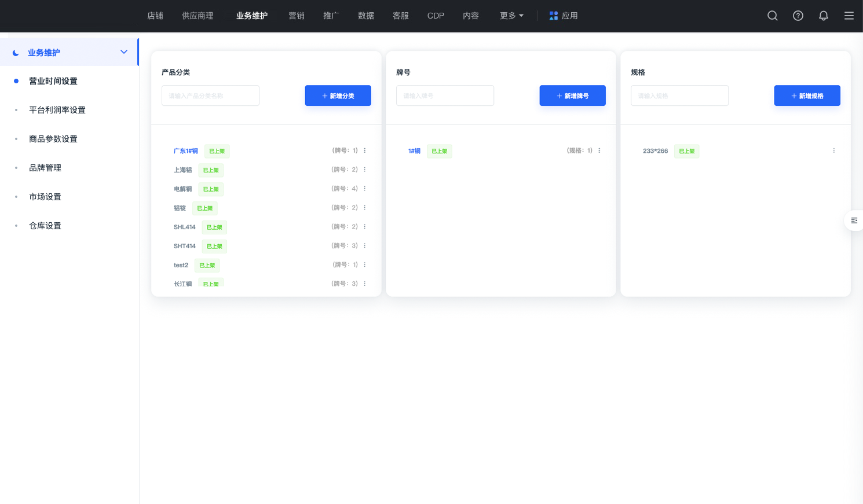Open the notifications bell icon
The width and height of the screenshot is (863, 504).
[823, 16]
